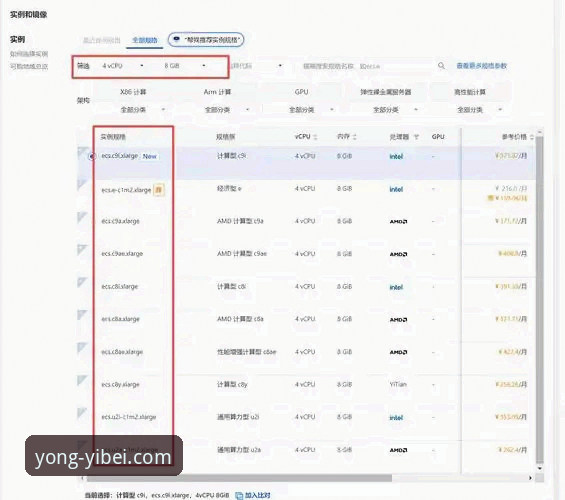Click the Intel logo in the 通用算力型 u2i row
The height and width of the screenshot is (500, 565).
(x=396, y=418)
